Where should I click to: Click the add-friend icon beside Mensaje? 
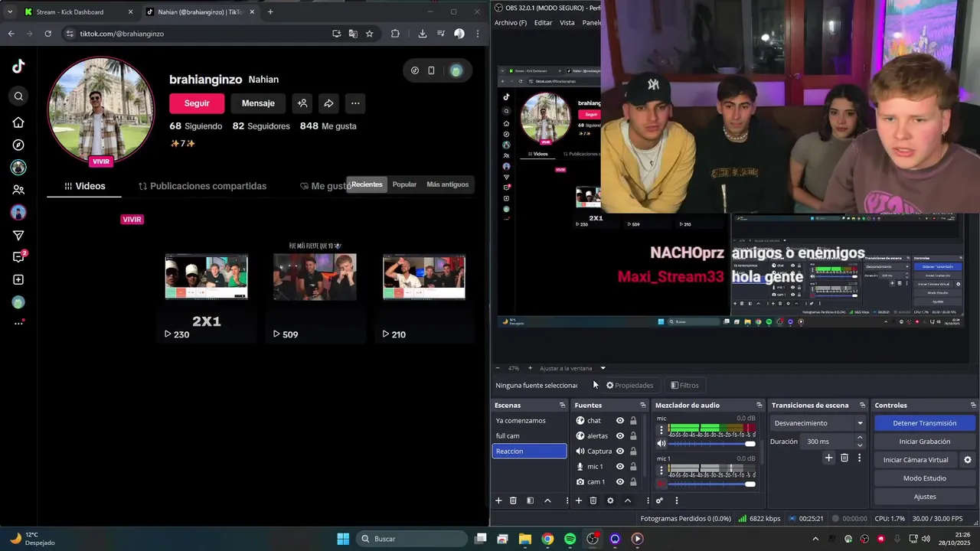pyautogui.click(x=302, y=103)
